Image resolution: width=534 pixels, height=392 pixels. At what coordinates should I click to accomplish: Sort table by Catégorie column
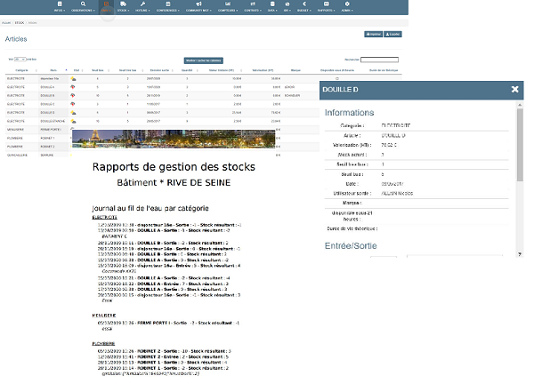tap(21, 70)
